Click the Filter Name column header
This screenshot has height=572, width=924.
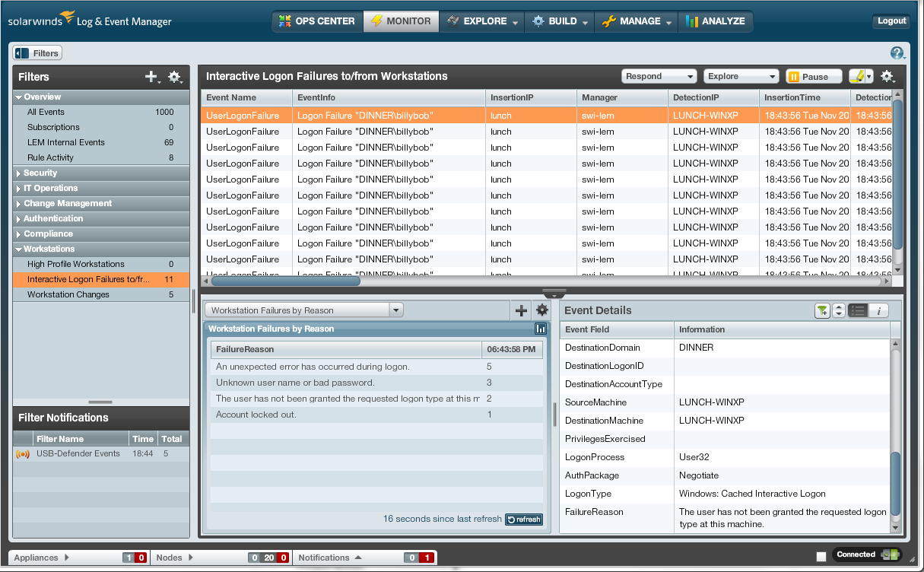tap(81, 439)
